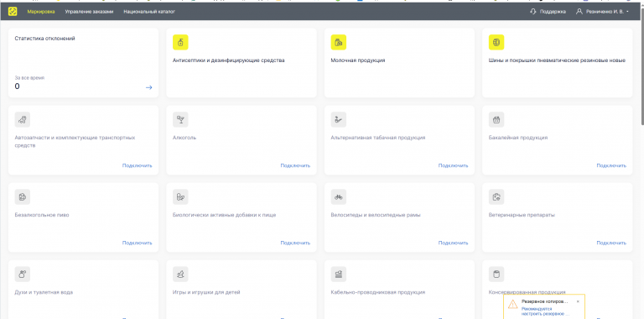Viewport: 644px width, 319px height.
Task: Click the Алкоголь label text
Action: pos(184,138)
